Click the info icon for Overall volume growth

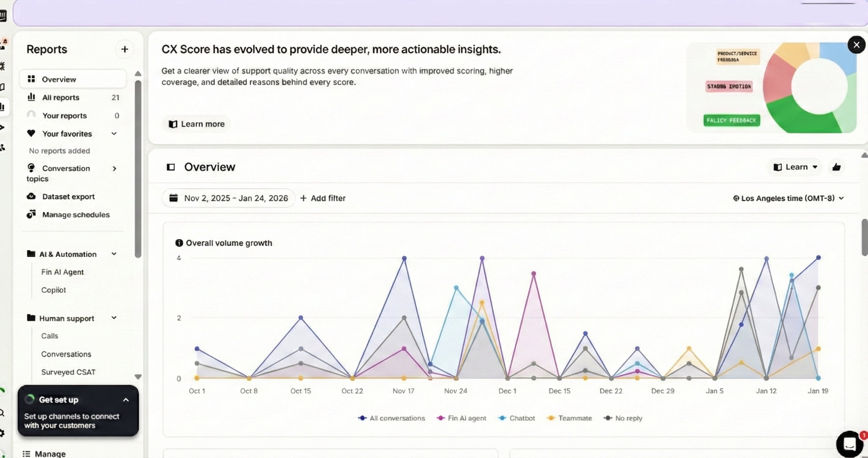[x=179, y=243]
